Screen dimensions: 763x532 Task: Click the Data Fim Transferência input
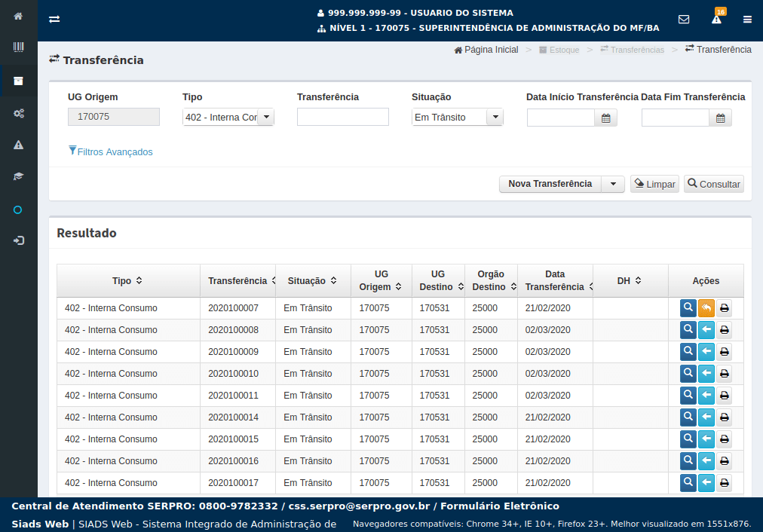click(x=676, y=118)
